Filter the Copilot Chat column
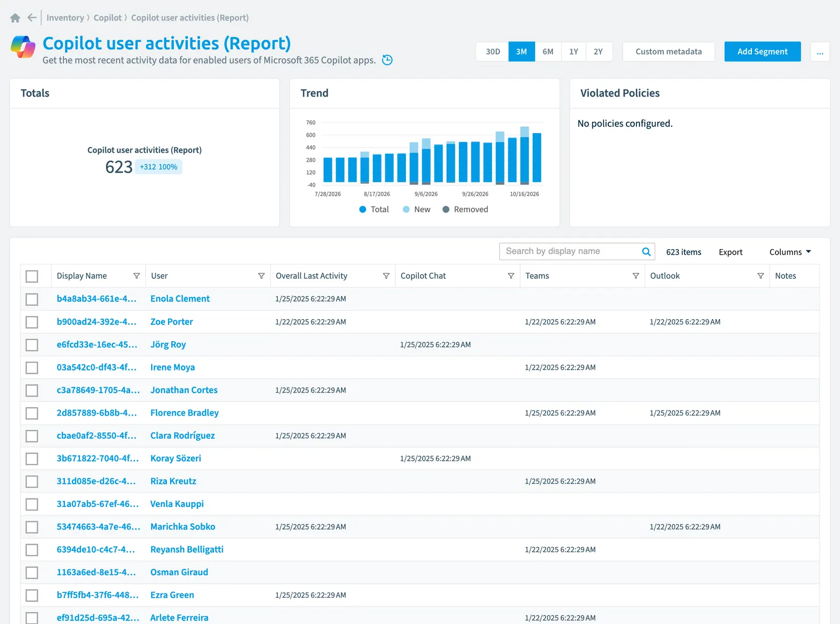The width and height of the screenshot is (840, 624). (511, 276)
